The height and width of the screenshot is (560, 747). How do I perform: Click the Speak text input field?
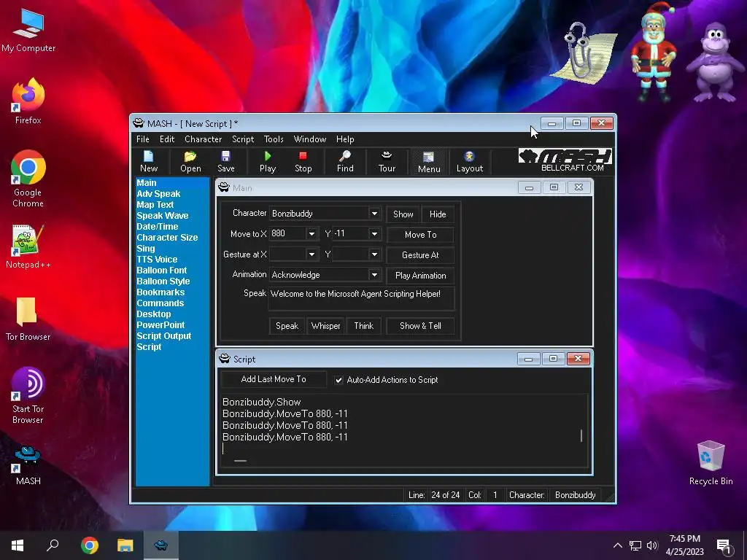click(362, 298)
